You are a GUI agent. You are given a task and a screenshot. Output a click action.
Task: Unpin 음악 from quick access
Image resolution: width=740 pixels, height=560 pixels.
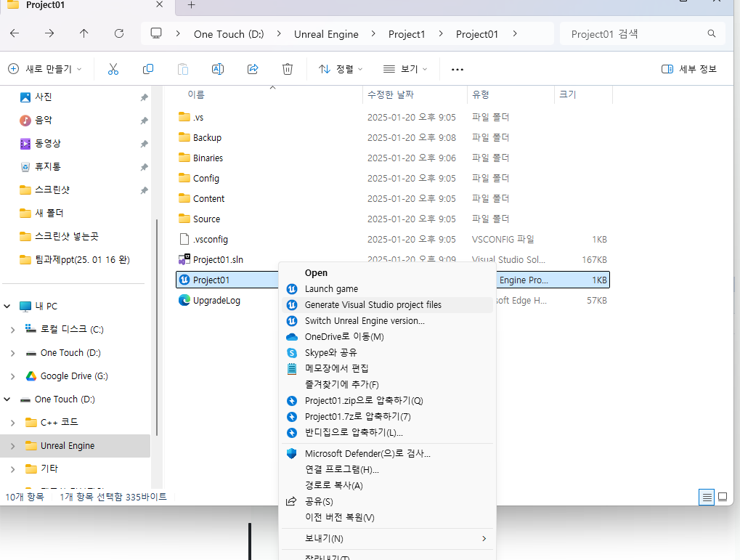point(144,121)
